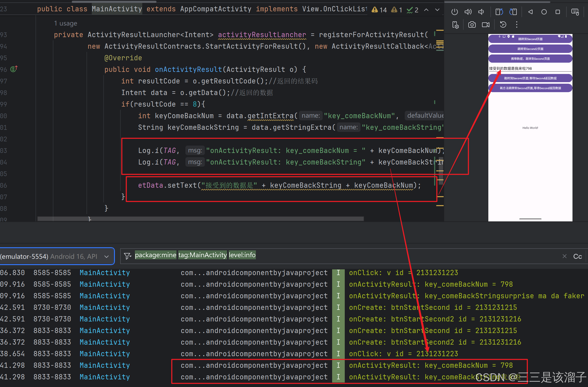The height and width of the screenshot is (387, 588).
Task: Click the editor horizontal scrollbar
Action: (x=200, y=219)
